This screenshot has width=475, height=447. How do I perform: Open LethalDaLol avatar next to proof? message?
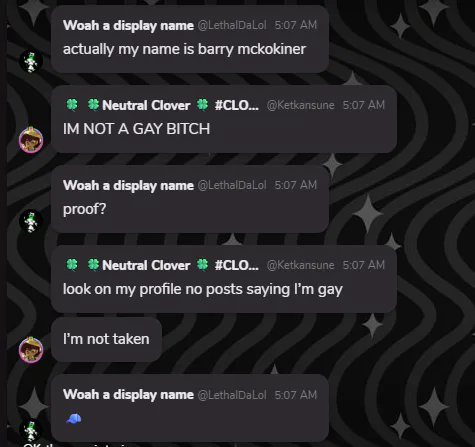pyautogui.click(x=31, y=221)
